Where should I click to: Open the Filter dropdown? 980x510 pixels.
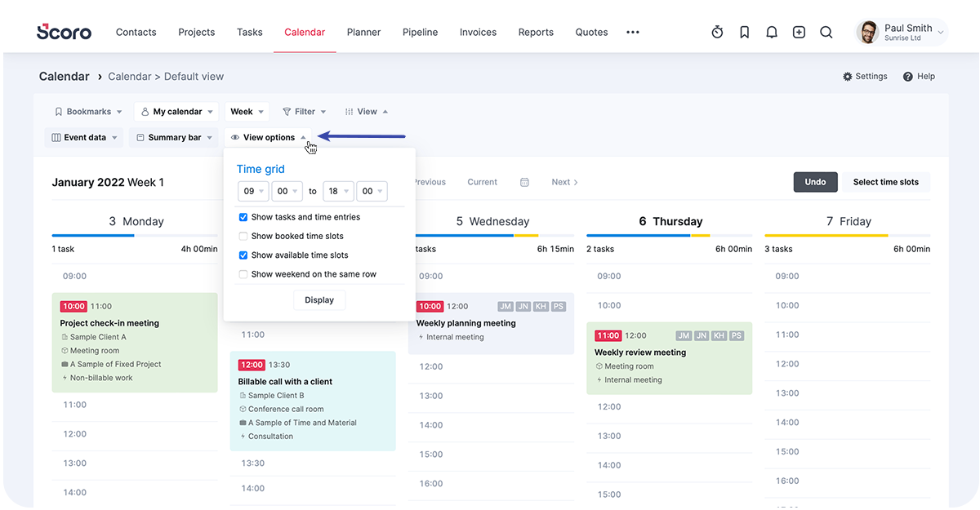tap(304, 112)
